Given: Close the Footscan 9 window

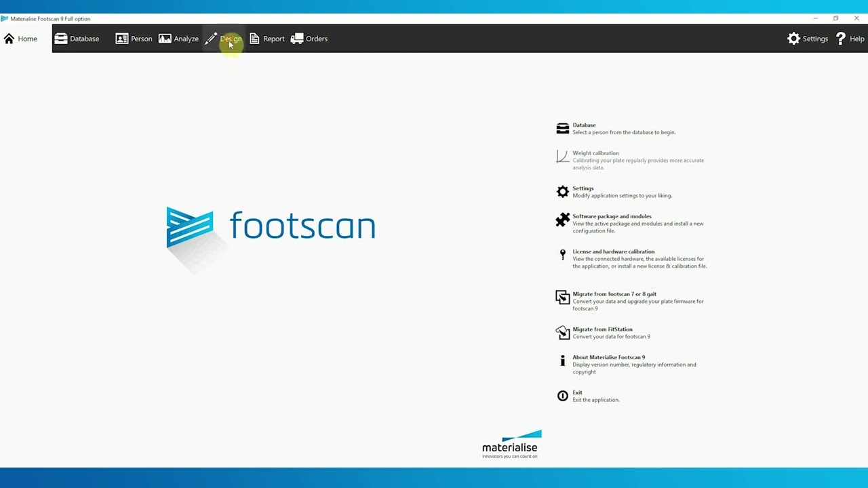Looking at the screenshot, I should click(856, 18).
